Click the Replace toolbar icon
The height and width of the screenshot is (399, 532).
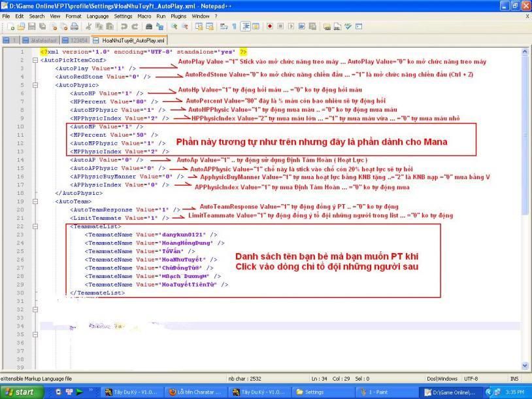(x=159, y=26)
